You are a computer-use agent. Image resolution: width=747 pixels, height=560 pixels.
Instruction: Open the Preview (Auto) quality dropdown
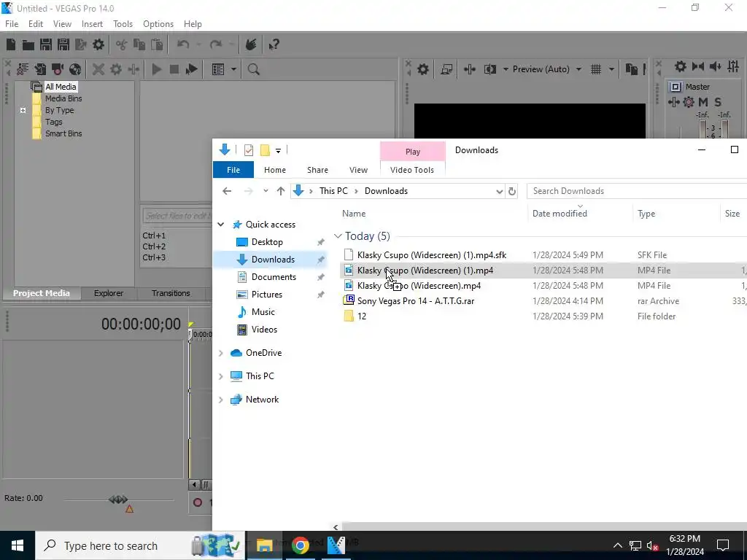(x=578, y=69)
